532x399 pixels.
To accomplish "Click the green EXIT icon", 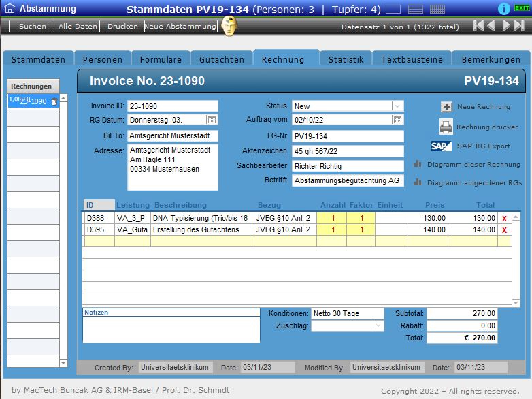I will [x=522, y=7].
